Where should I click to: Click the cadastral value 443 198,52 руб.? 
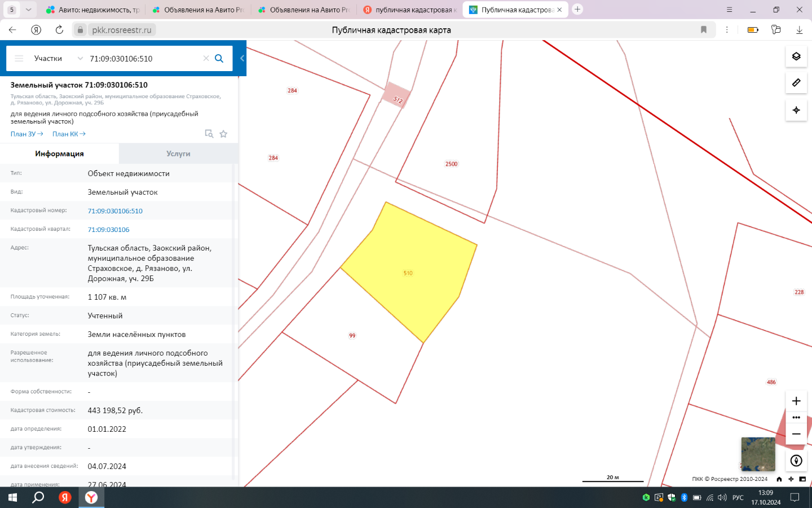(x=115, y=410)
